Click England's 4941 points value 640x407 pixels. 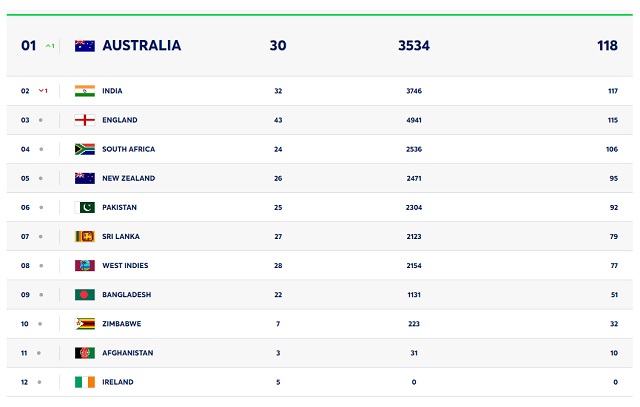coord(414,120)
